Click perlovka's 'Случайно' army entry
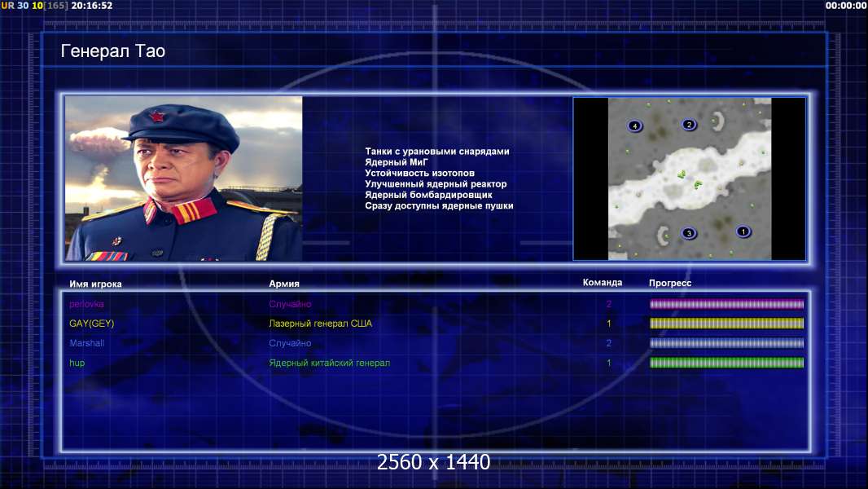Viewport: 868px width, 489px height. pos(290,304)
